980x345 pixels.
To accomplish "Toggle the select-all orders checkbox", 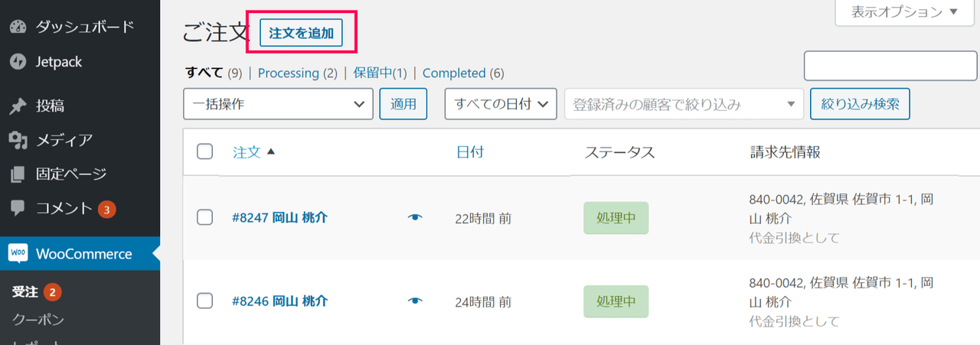I will click(204, 151).
